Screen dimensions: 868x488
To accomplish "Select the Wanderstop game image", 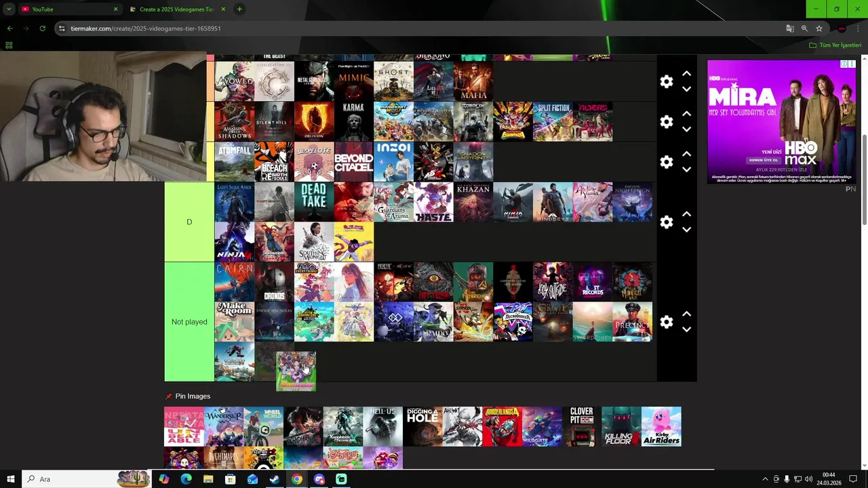I will click(x=224, y=426).
